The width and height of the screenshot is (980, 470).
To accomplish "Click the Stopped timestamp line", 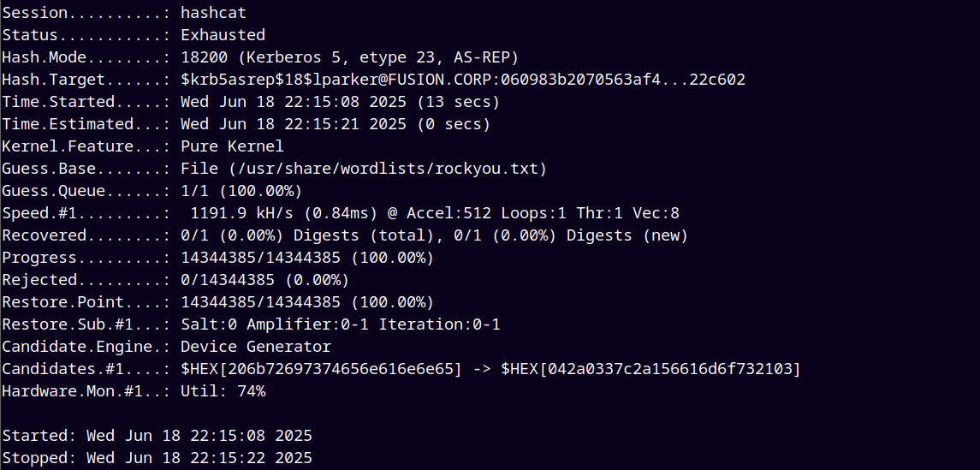I will (x=157, y=459).
